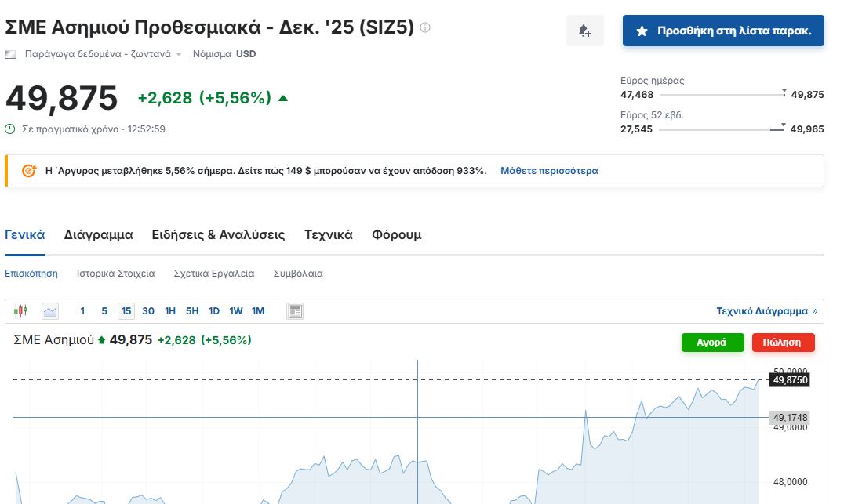Select the 1-minute chart interval
This screenshot has width=844, height=504.
pos(82,311)
